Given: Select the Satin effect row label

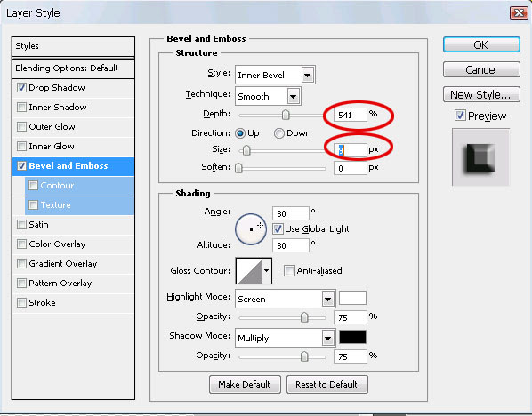Looking at the screenshot, I should coord(38,224).
